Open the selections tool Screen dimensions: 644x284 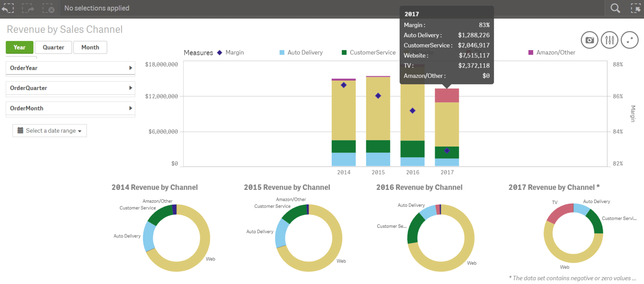[x=636, y=8]
